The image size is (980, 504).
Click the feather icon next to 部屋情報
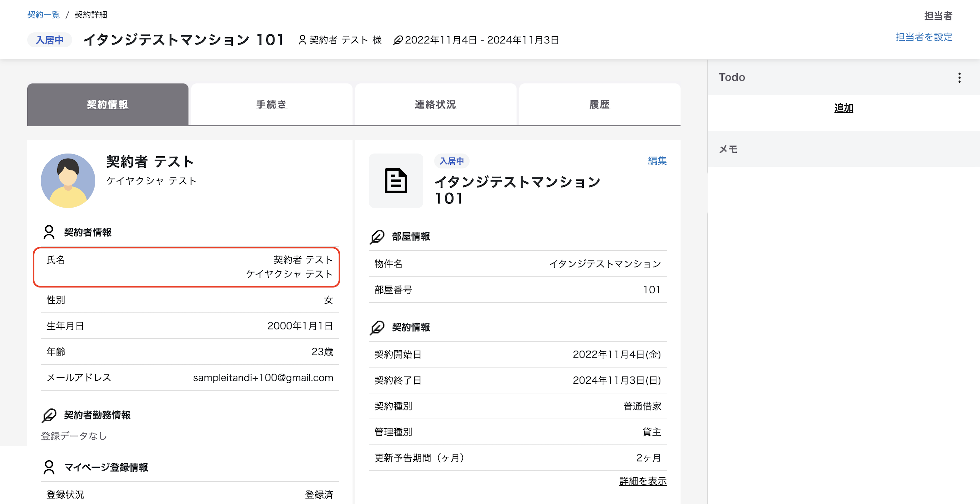[x=377, y=237]
